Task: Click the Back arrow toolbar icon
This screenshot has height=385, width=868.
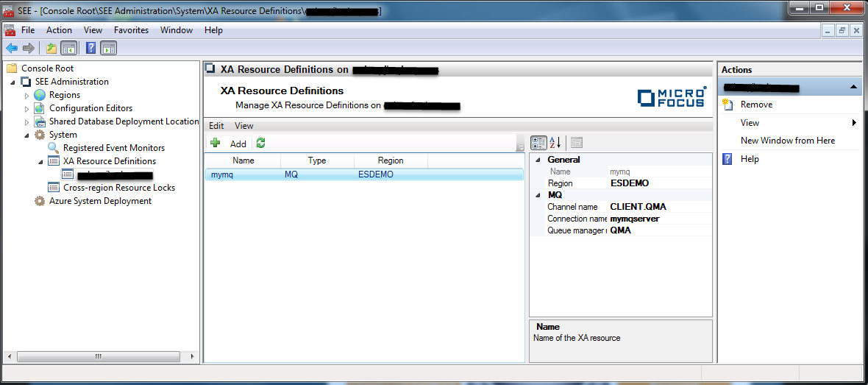Action: pos(12,48)
